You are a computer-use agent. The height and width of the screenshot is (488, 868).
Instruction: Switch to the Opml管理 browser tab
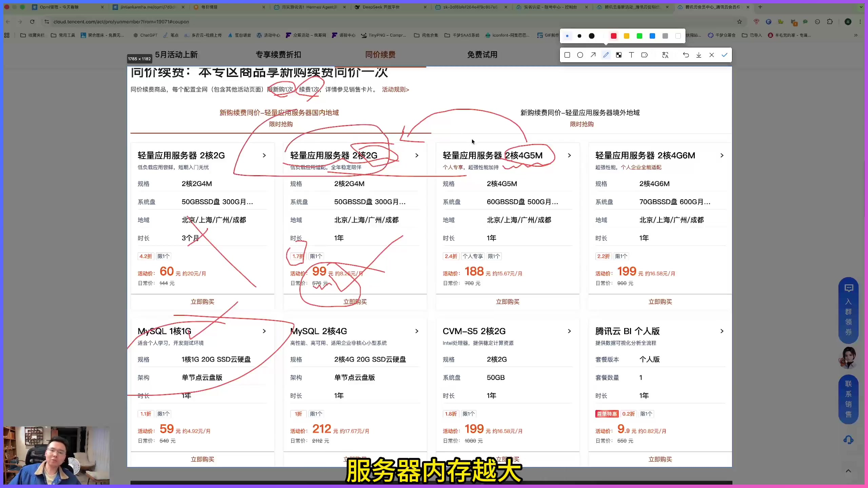(x=68, y=7)
